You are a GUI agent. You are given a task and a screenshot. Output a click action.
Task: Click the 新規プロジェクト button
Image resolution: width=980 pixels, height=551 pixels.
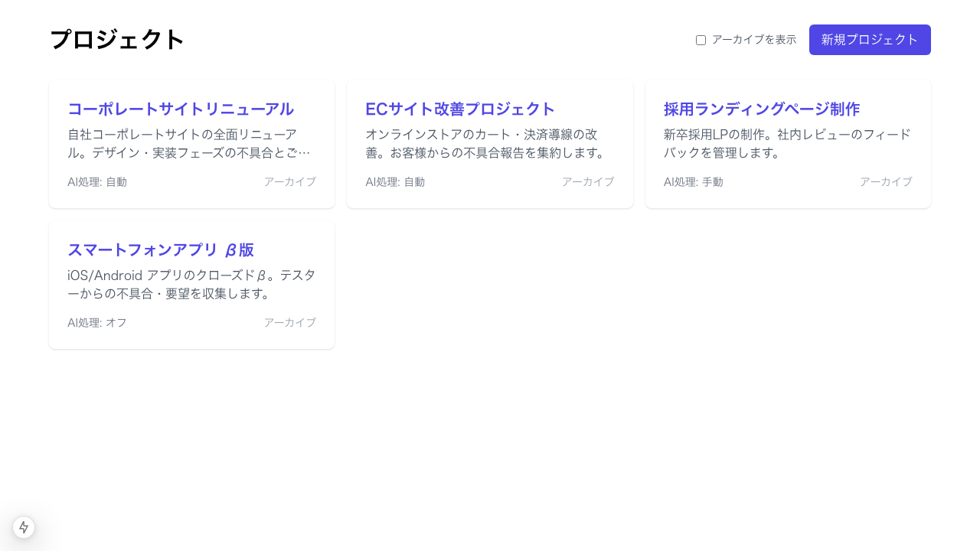(x=870, y=40)
